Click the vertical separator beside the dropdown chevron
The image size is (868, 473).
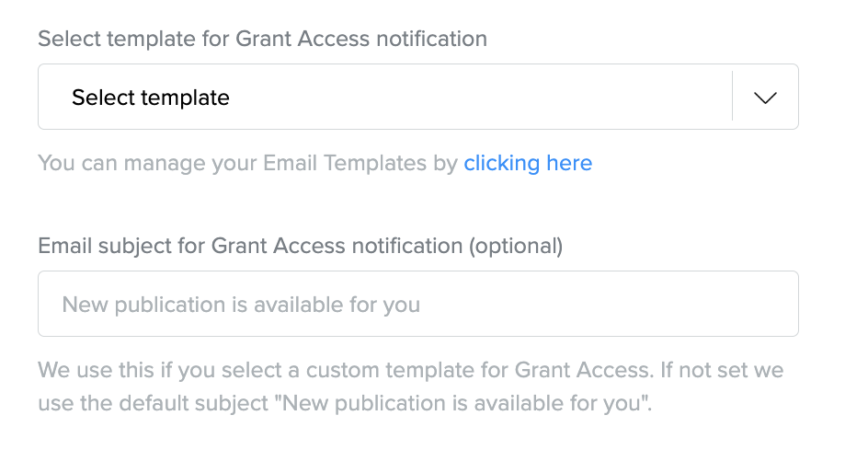[x=732, y=97]
